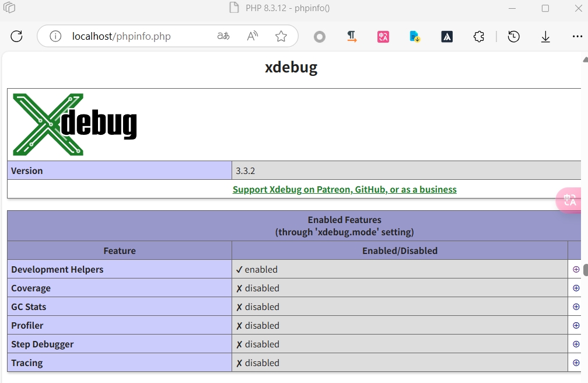
Task: Open docs icon for Development Helpers row
Action: point(576,269)
